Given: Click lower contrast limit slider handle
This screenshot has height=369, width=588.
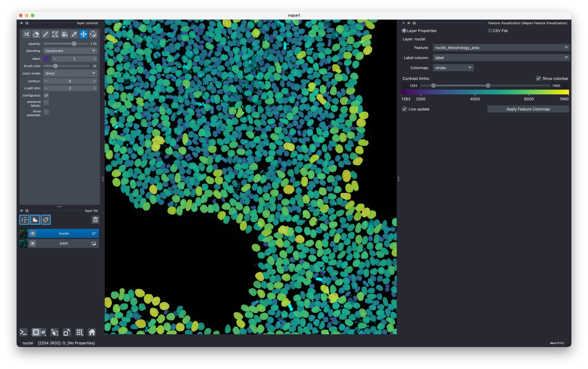Looking at the screenshot, I should pyautogui.click(x=434, y=86).
